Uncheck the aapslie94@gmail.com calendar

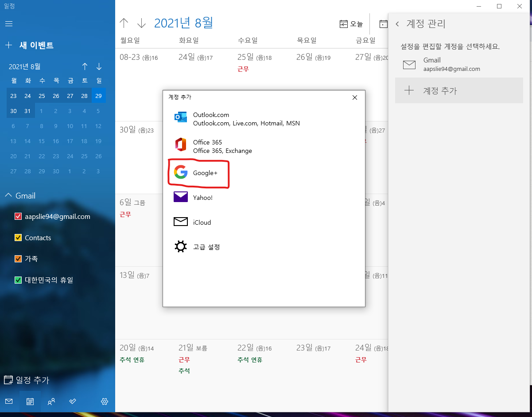tap(18, 217)
